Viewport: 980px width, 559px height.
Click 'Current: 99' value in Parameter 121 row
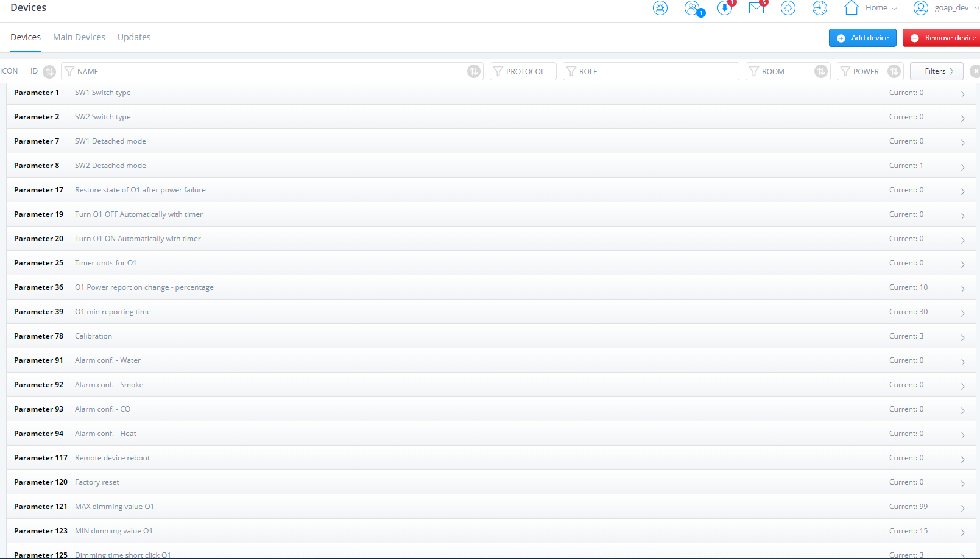908,507
